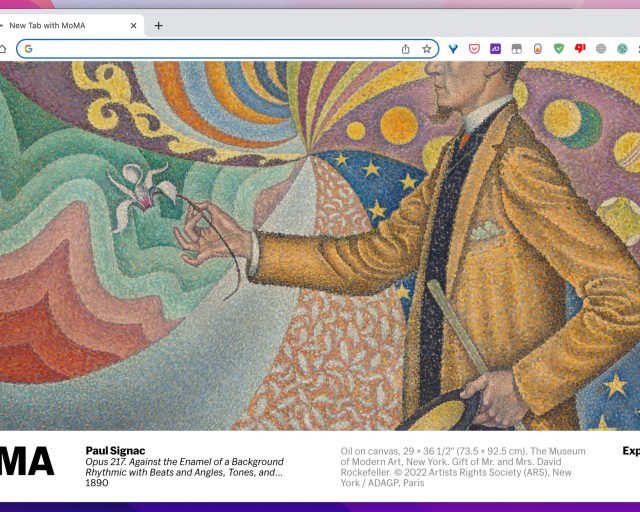Open the teal circular extension icon
Screen dimensions: 640x512
[x=622, y=49]
